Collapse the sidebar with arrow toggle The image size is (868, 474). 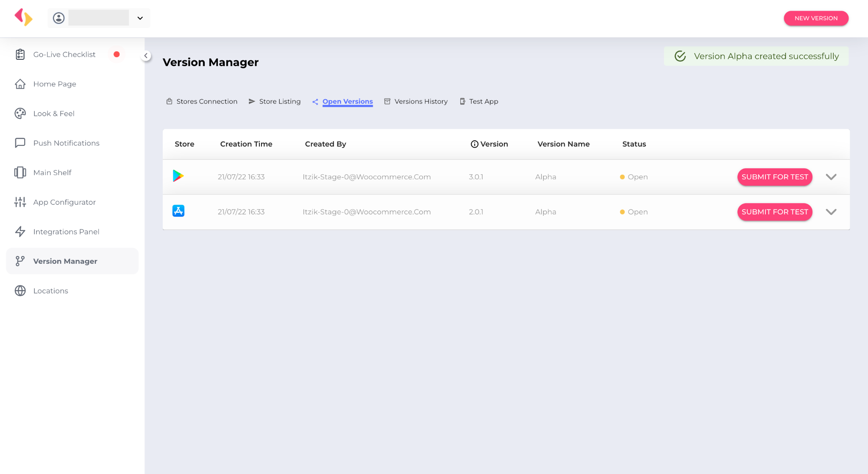click(146, 56)
